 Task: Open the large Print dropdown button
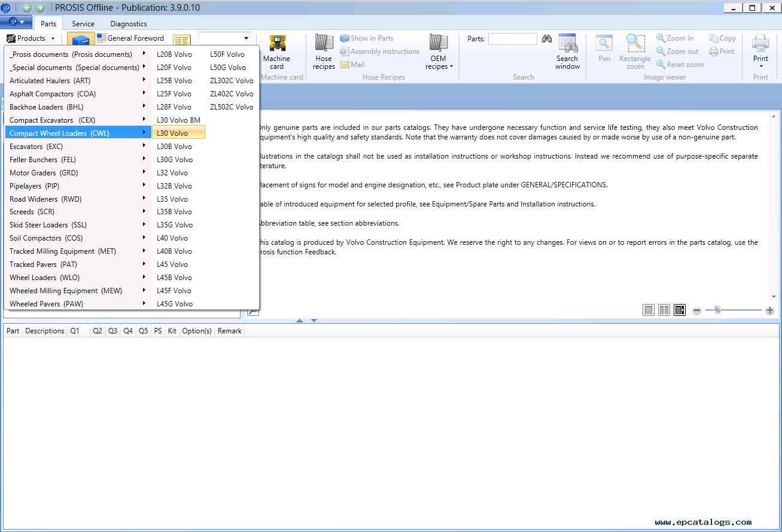pos(760,52)
